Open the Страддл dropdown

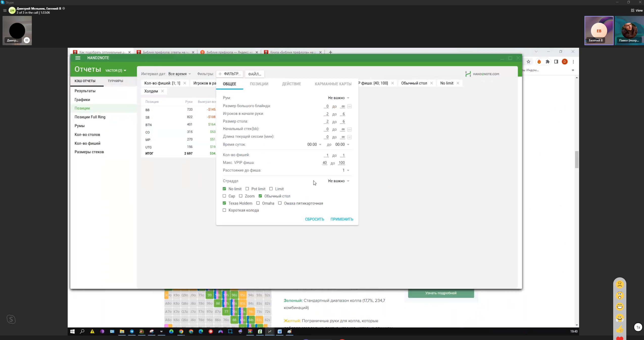pos(339,181)
